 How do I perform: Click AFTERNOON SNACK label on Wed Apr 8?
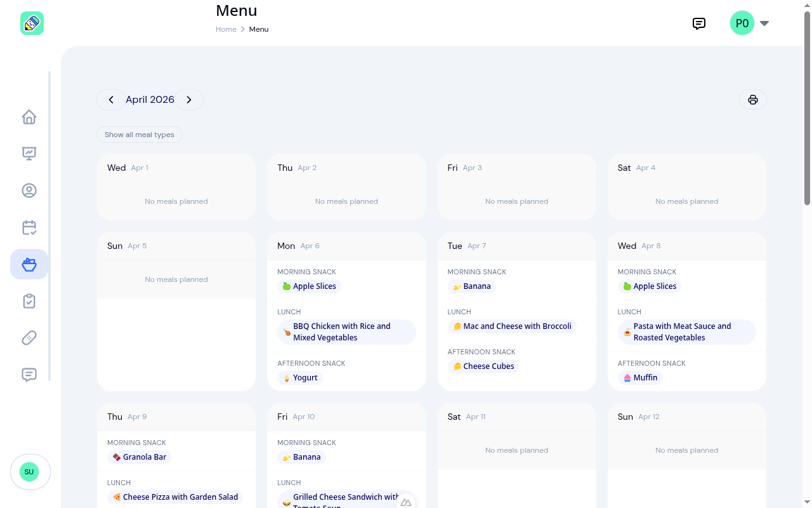[652, 363]
